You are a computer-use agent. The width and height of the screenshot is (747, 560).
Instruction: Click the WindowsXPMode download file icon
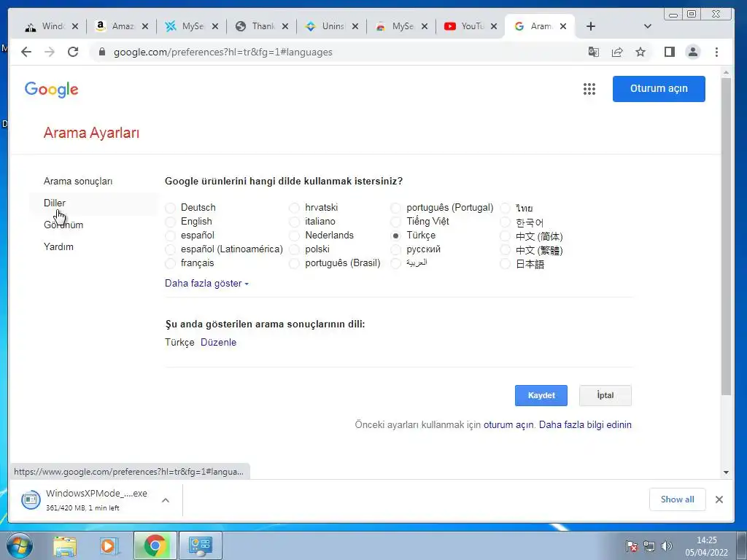[31, 499]
